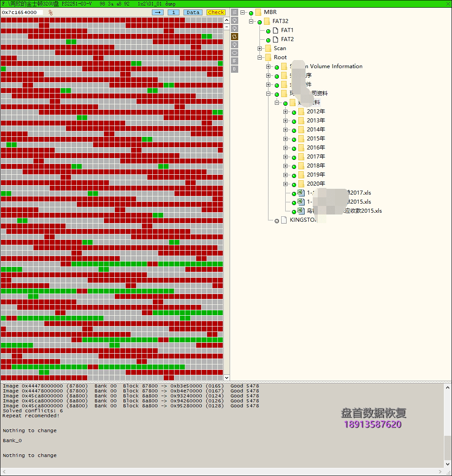Click the log line 'Bank_0'
This screenshot has width=452, height=476.
pyautogui.click(x=12, y=440)
